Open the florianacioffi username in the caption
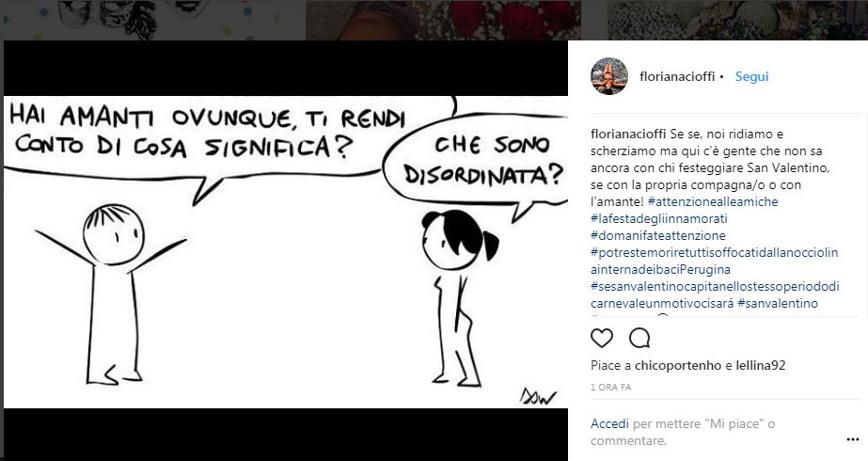 pos(629,134)
